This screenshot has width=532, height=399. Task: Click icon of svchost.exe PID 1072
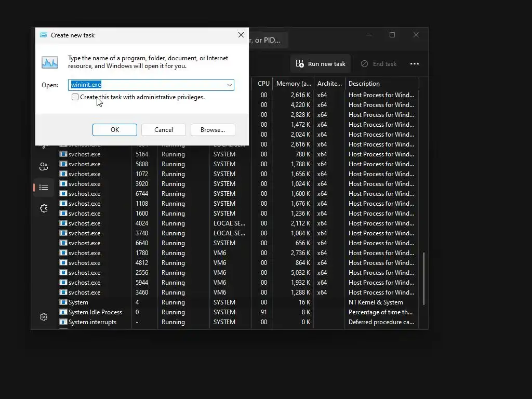tap(63, 174)
